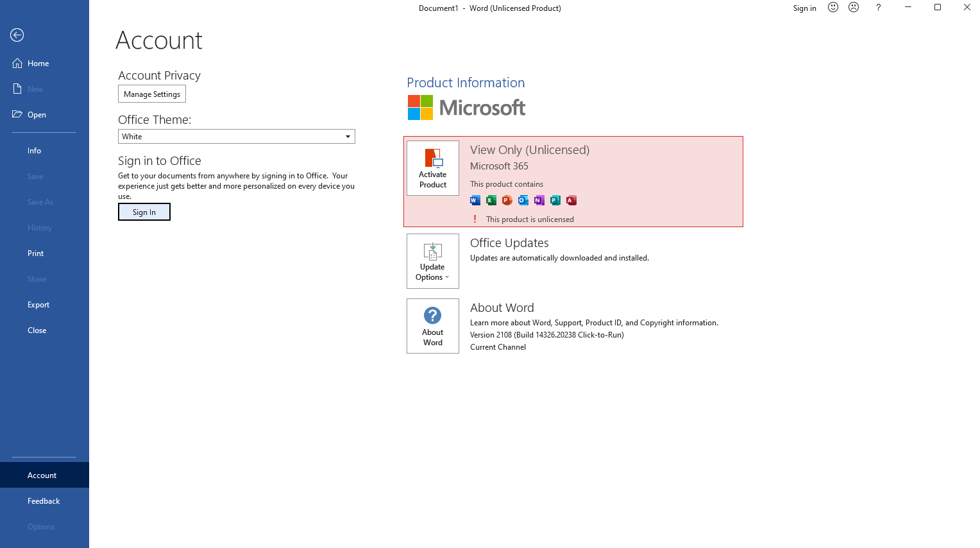980x548 pixels.
Task: Open History in the sidebar
Action: [x=44, y=228]
